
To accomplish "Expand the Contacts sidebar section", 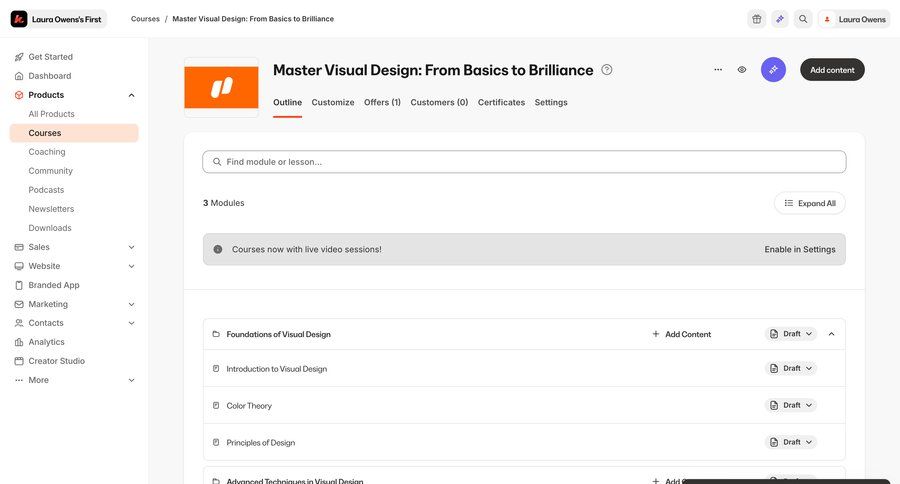I will point(131,323).
